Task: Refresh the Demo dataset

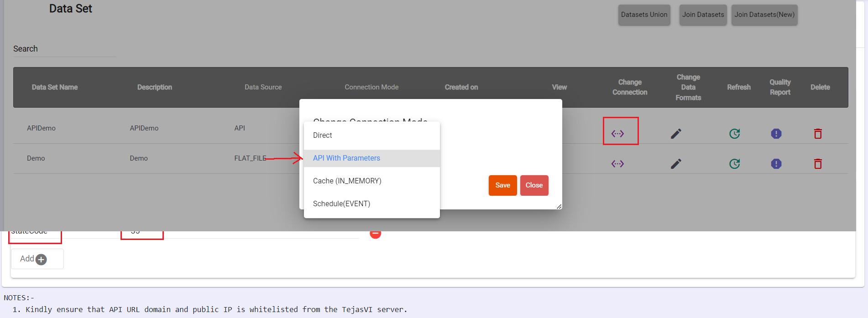Action: point(734,164)
